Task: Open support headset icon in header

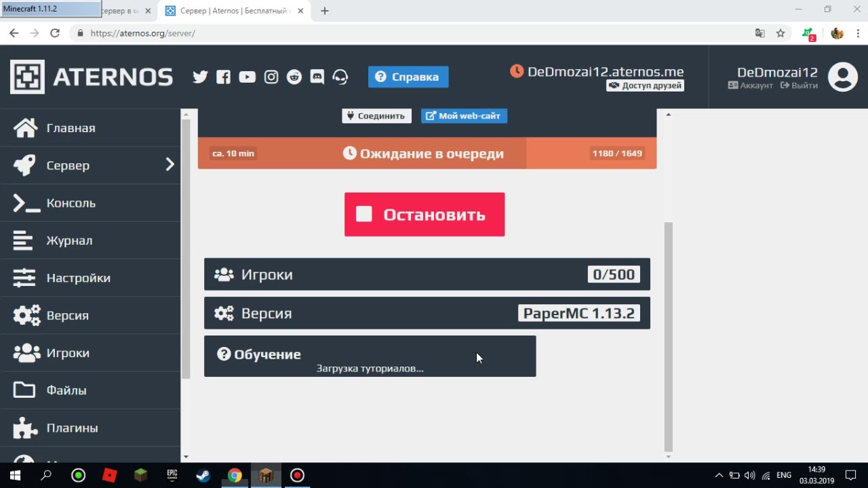Action: point(340,77)
